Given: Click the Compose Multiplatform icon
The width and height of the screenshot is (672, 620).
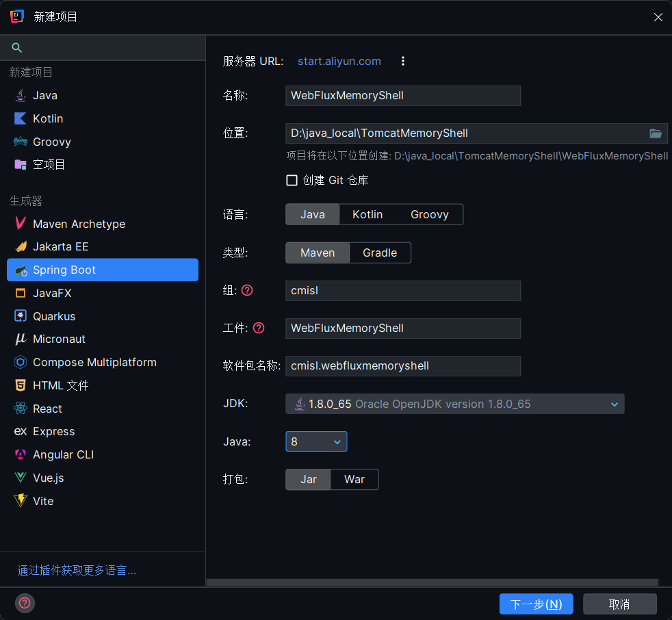Looking at the screenshot, I should 21,362.
